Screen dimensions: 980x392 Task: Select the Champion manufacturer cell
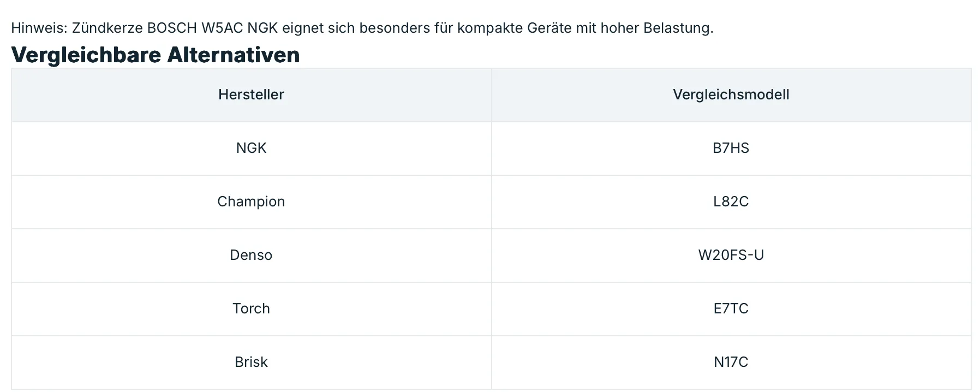(251, 201)
